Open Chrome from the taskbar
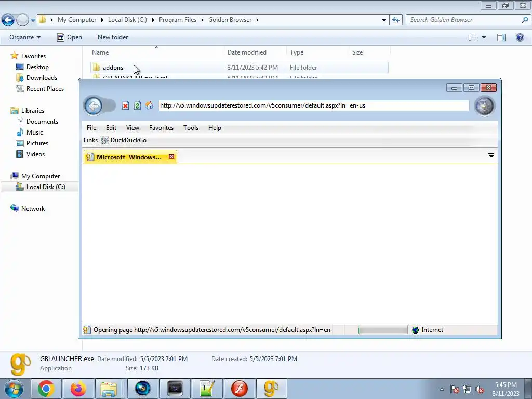The height and width of the screenshot is (399, 532). [46, 389]
